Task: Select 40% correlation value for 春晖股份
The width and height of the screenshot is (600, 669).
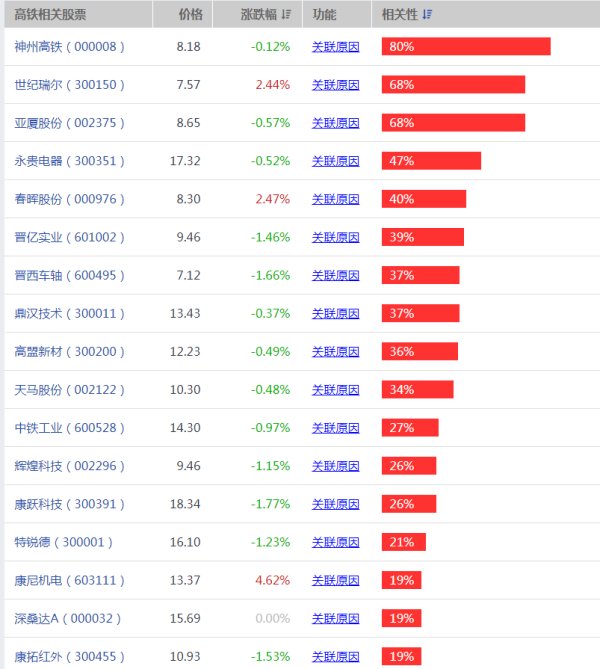Action: (x=402, y=199)
